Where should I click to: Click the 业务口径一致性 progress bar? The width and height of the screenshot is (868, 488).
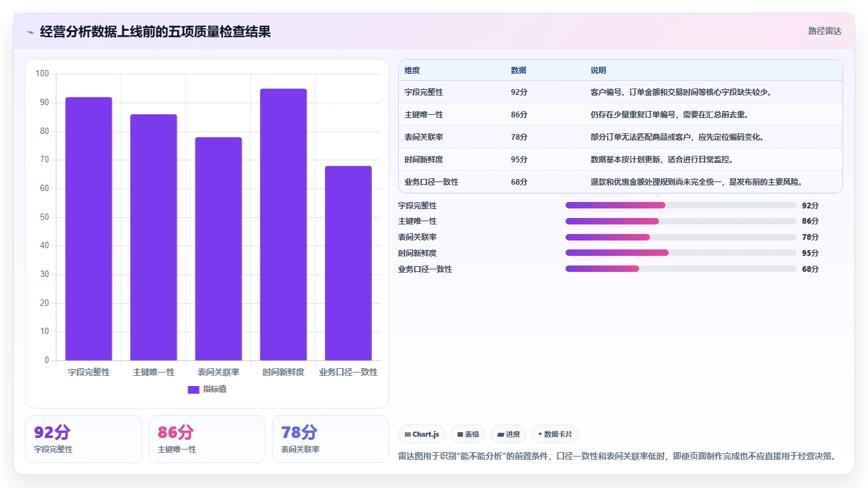(681, 269)
